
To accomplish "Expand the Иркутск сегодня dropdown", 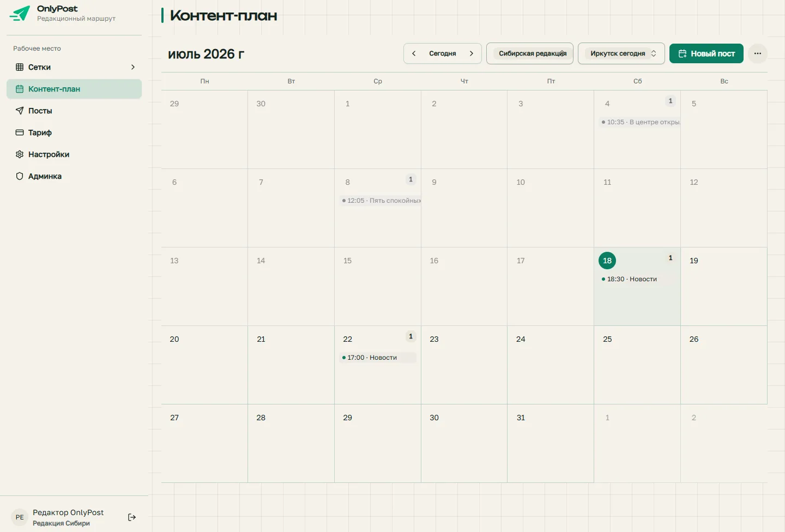I will (x=621, y=53).
